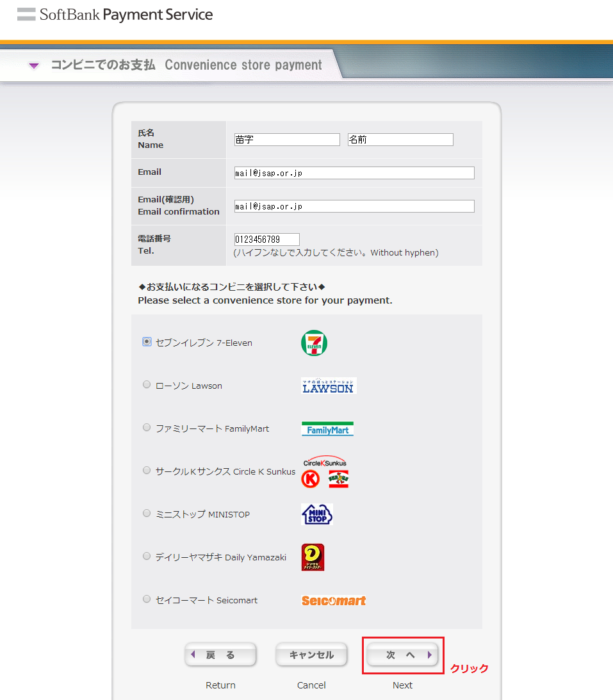Click into the Email confirmation input field
The image size is (613, 700).
[354, 206]
